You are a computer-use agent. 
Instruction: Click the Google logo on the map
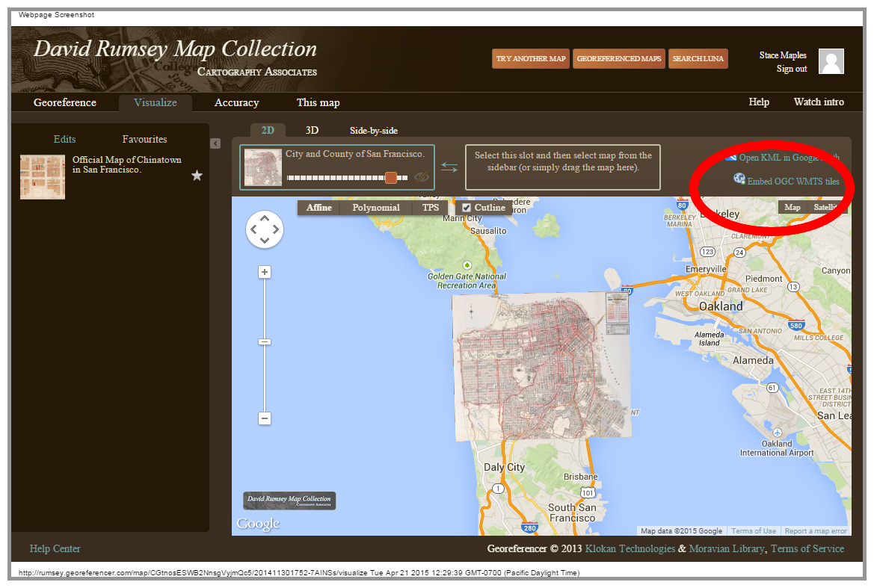coord(258,524)
